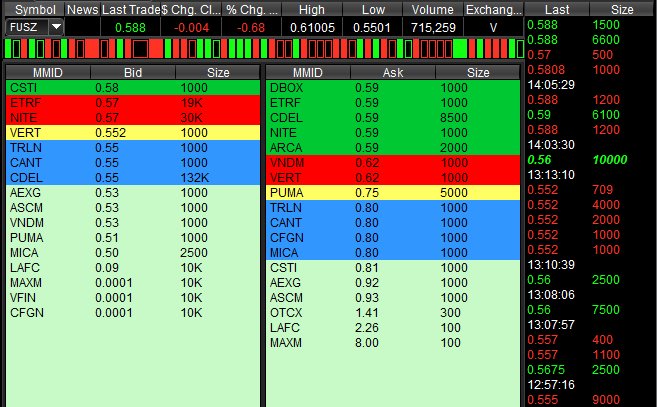Select the LAFC bid row at 0.09

133,268
